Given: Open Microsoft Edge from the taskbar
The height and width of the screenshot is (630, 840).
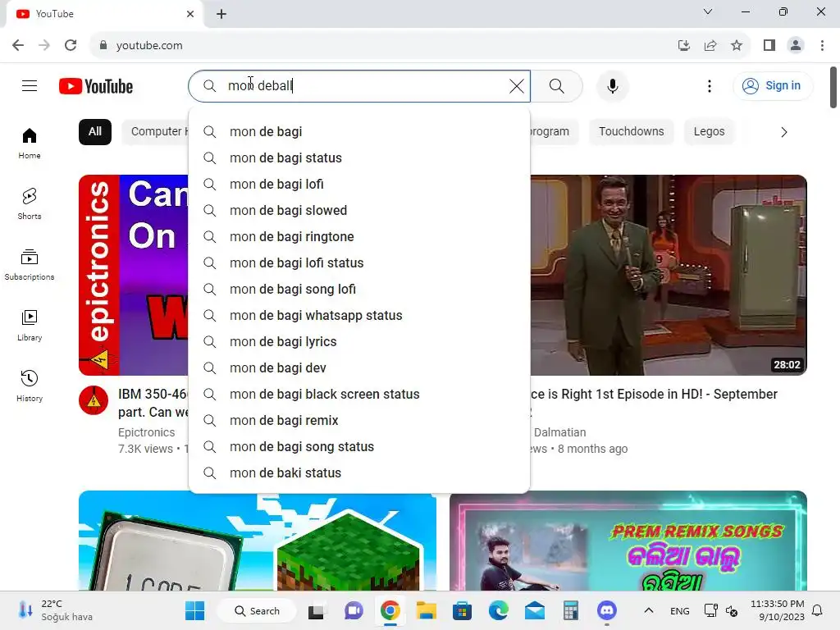Looking at the screenshot, I should [498, 610].
